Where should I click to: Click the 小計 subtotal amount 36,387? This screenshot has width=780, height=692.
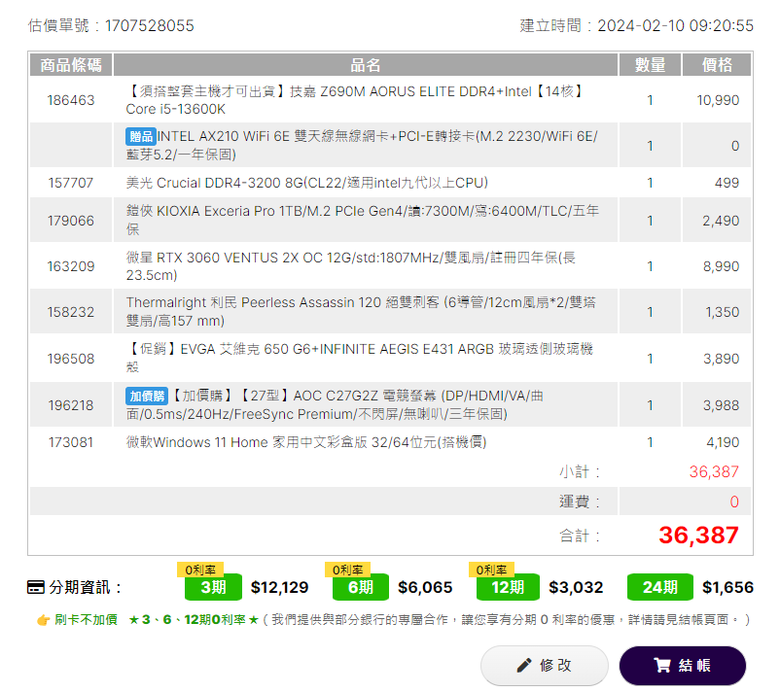click(714, 472)
